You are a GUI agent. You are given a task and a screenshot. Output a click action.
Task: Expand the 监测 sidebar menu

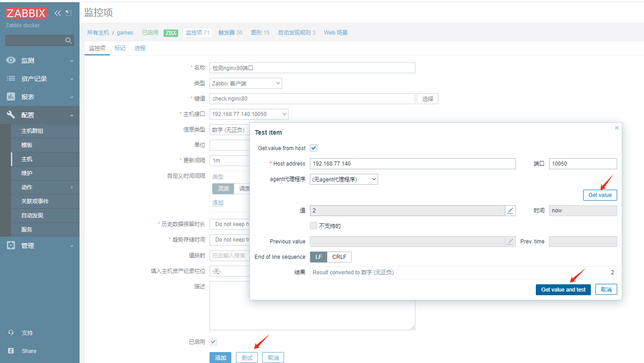tap(40, 60)
